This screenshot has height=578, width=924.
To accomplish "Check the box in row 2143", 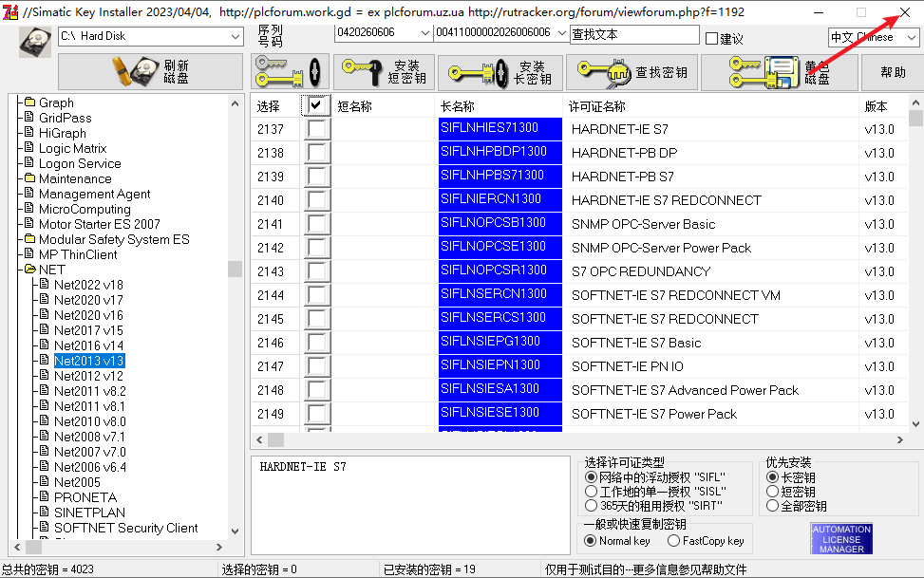I will (316, 271).
